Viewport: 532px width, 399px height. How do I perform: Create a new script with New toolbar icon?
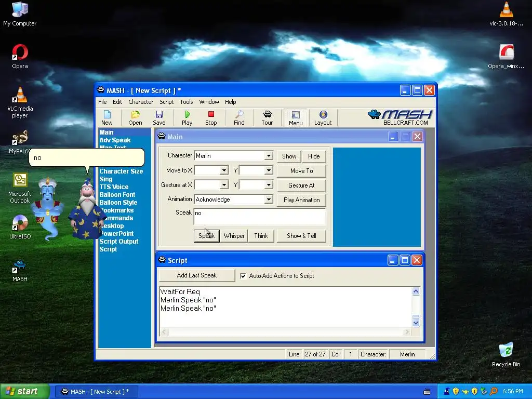click(107, 118)
